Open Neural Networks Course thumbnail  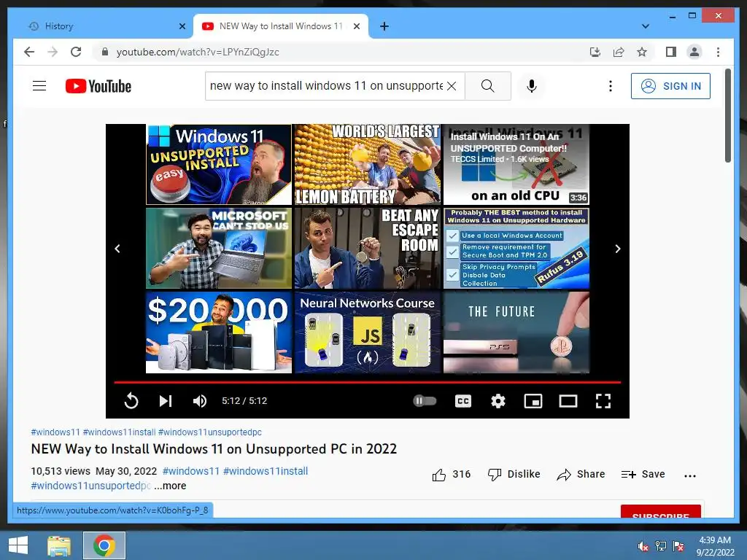(x=368, y=332)
